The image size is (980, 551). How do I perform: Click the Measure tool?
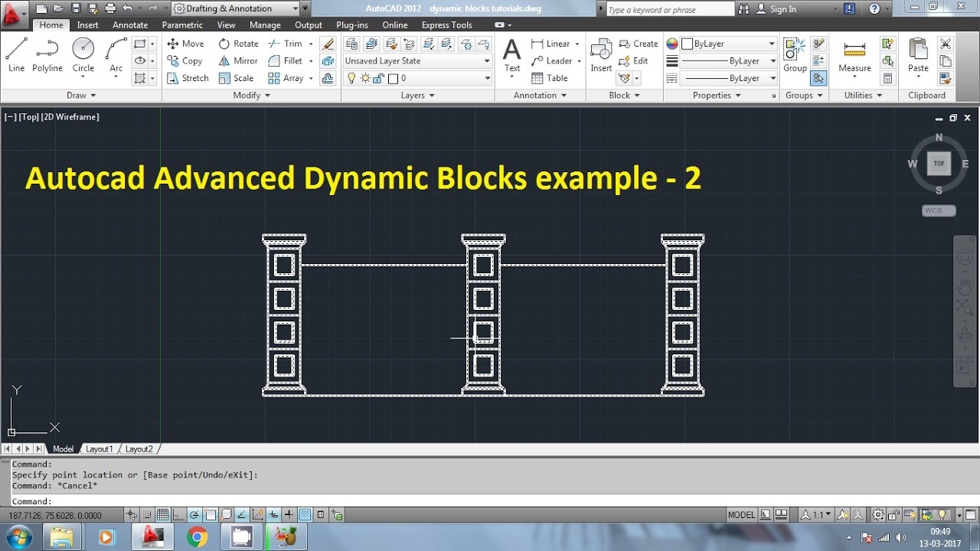854,56
